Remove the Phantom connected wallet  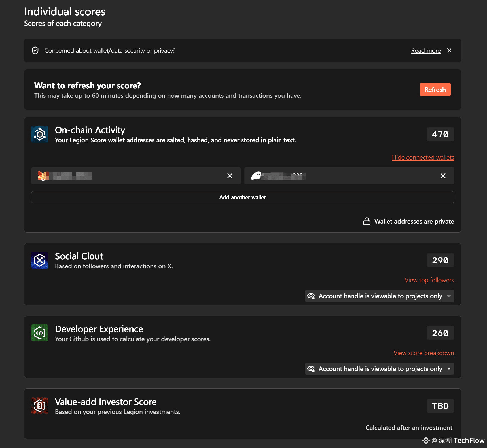[x=443, y=176]
